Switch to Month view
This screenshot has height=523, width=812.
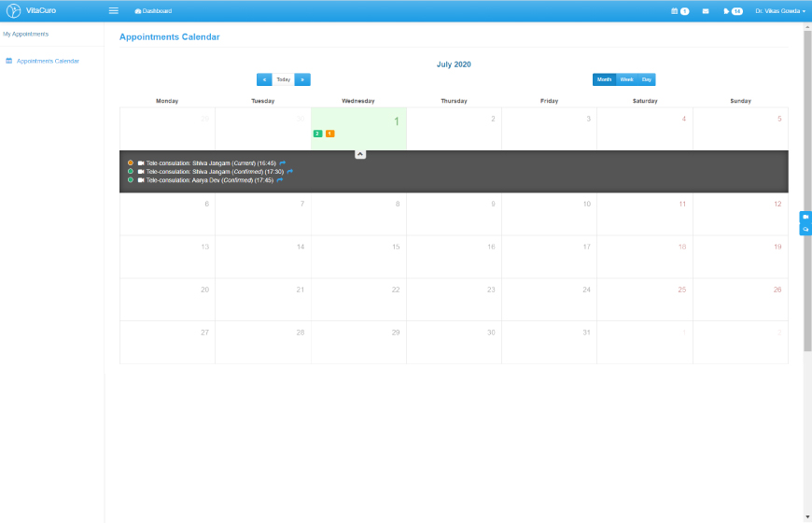point(605,79)
